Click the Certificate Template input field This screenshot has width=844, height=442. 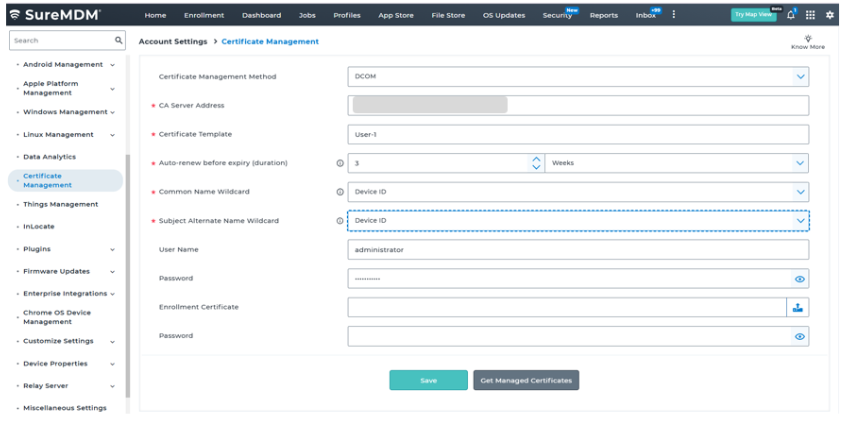click(578, 134)
